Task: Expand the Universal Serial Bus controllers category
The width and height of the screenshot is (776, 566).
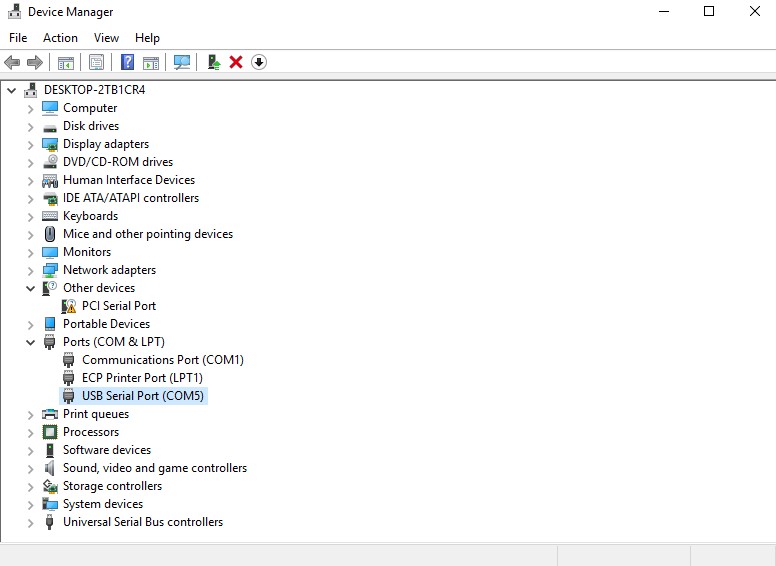Action: pyautogui.click(x=31, y=522)
